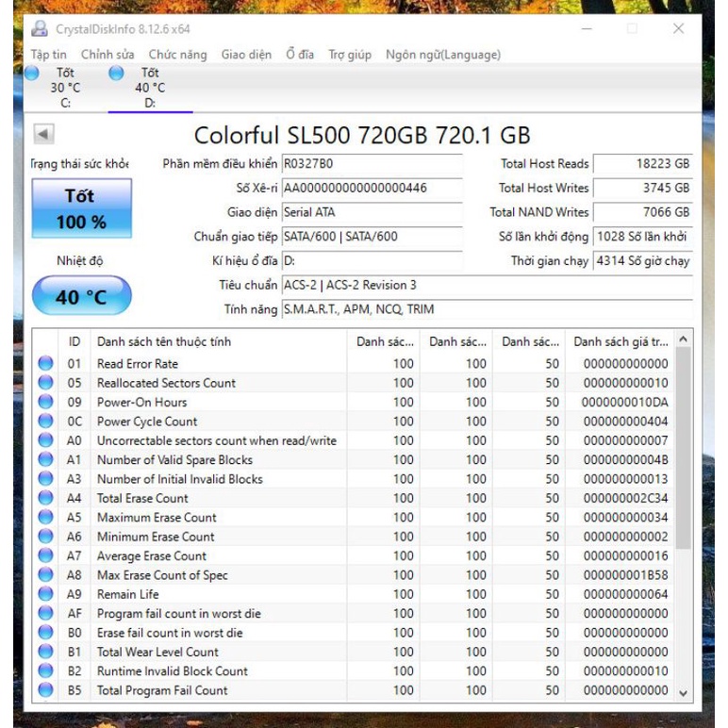Click the previous disk arrow button
Screen dimensions: 728x728
(44, 134)
